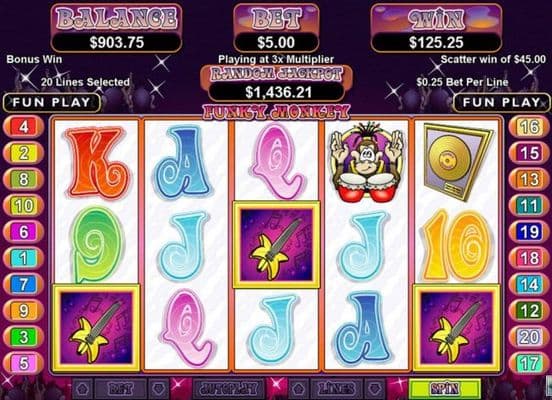Viewport: 552px width, 400px height.
Task: Click the banana guitar symbol on first reel
Action: pos(96,327)
